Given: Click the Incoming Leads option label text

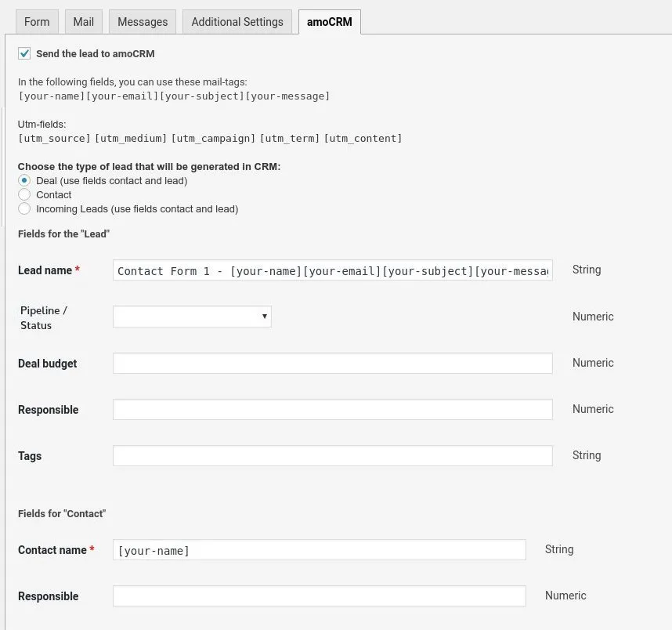Looking at the screenshot, I should point(137,209).
